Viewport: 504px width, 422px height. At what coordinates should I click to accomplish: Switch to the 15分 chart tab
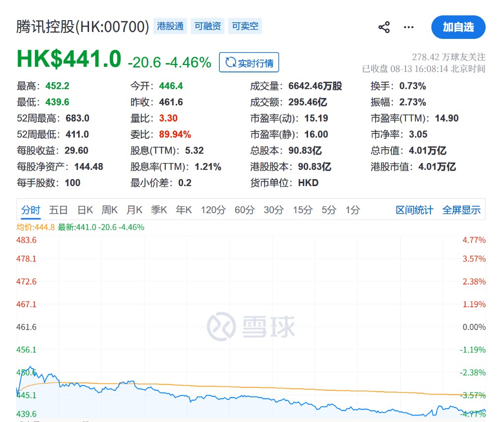[x=303, y=210]
